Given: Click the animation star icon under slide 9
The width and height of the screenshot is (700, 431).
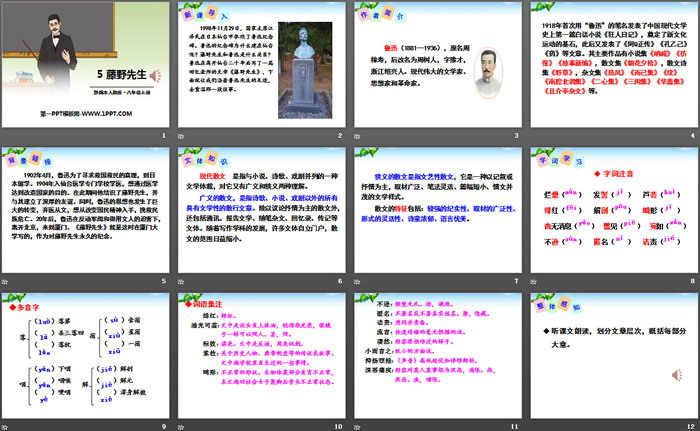Looking at the screenshot, I should click(x=6, y=426).
